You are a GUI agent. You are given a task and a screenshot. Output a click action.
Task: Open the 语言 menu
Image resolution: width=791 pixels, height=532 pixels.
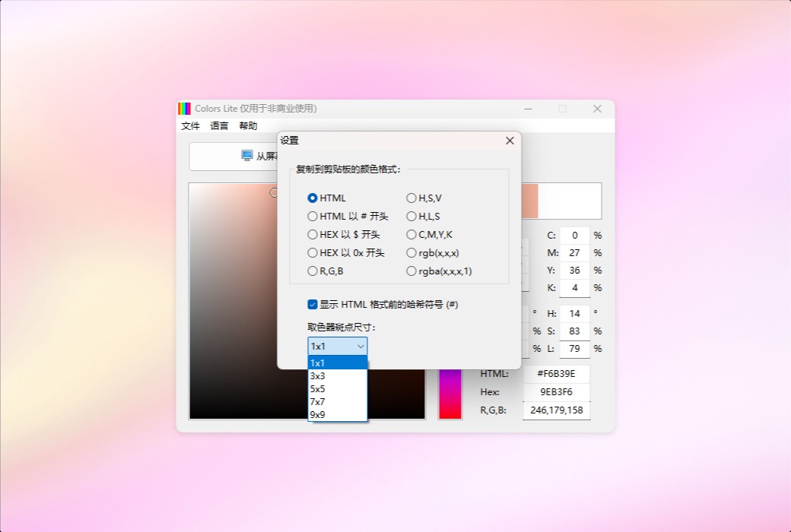point(219,125)
